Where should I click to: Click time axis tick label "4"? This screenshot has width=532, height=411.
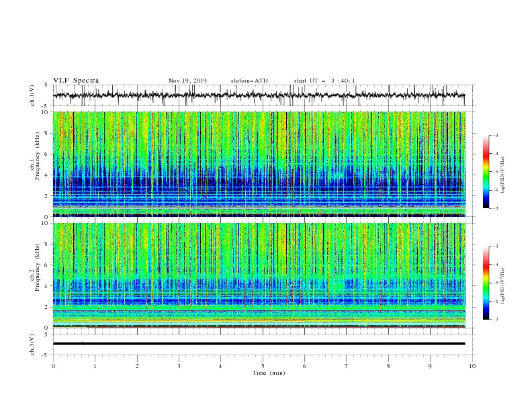[x=220, y=366]
